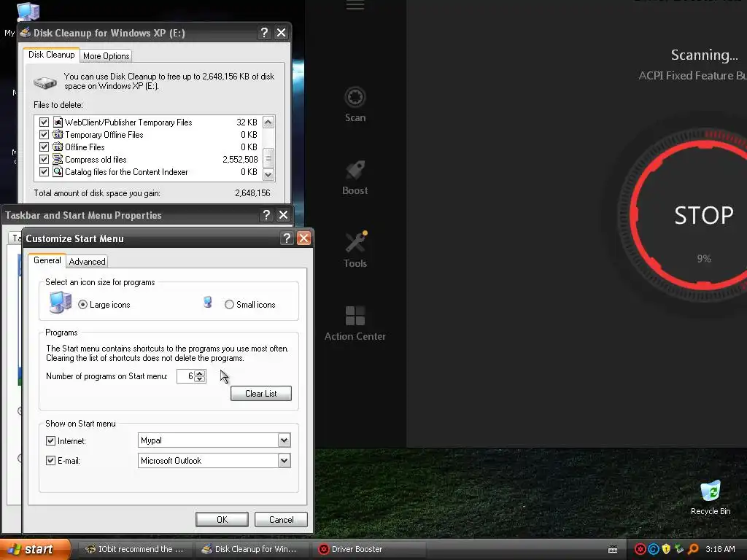
Task: Open Driver Booster hamburger menu
Action: tap(355, 5)
